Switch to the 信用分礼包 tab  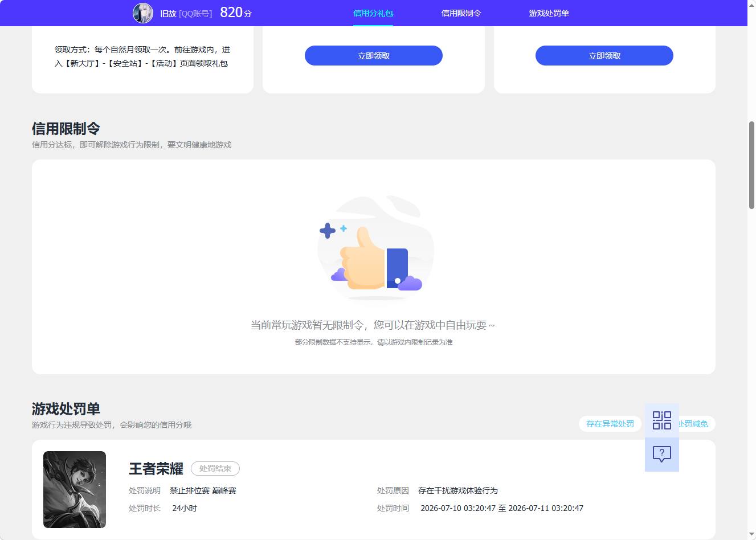(373, 13)
